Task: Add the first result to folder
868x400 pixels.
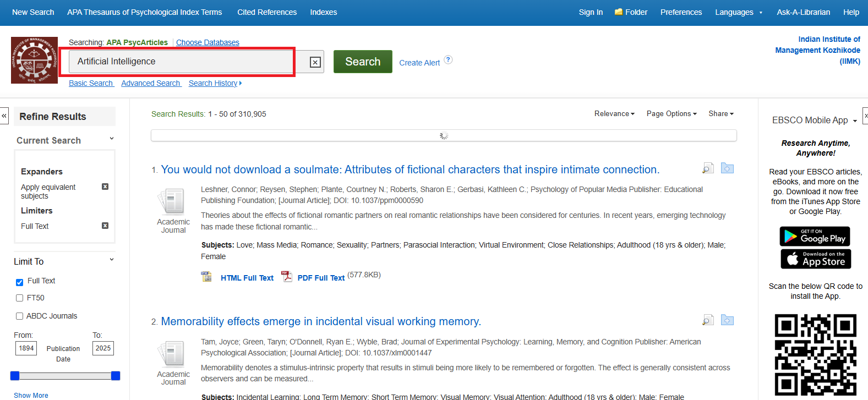Action: pyautogui.click(x=727, y=168)
